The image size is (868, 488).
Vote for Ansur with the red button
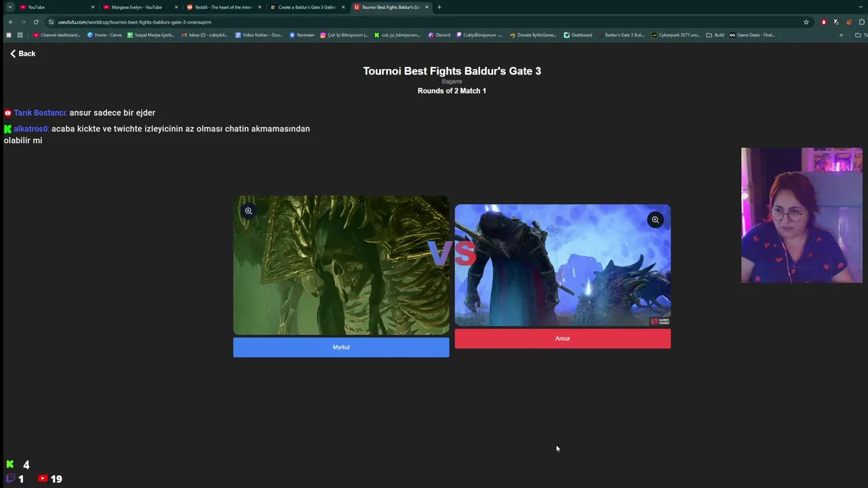click(562, 338)
